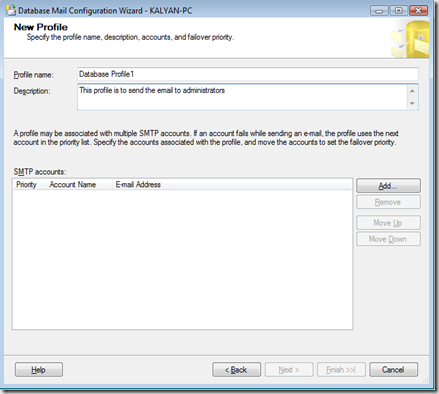Click the Finish button
The image size is (439, 394).
click(341, 370)
